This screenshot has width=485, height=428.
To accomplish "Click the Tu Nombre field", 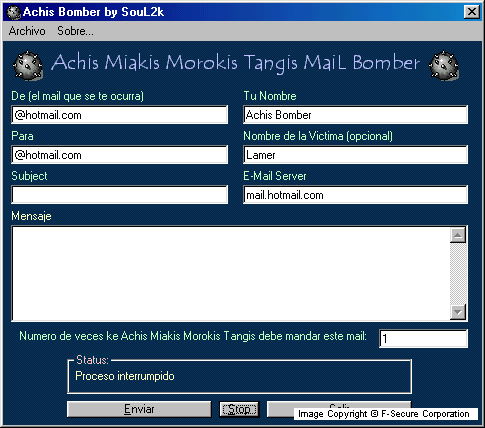I will 355,115.
